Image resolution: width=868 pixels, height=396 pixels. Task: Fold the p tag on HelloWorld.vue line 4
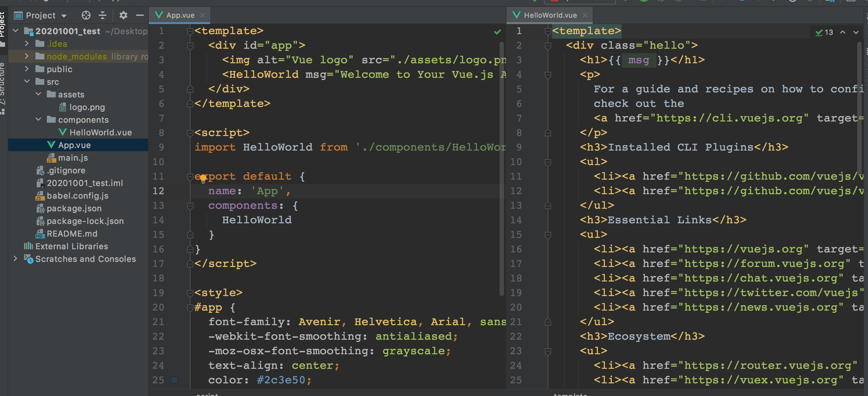tap(548, 75)
